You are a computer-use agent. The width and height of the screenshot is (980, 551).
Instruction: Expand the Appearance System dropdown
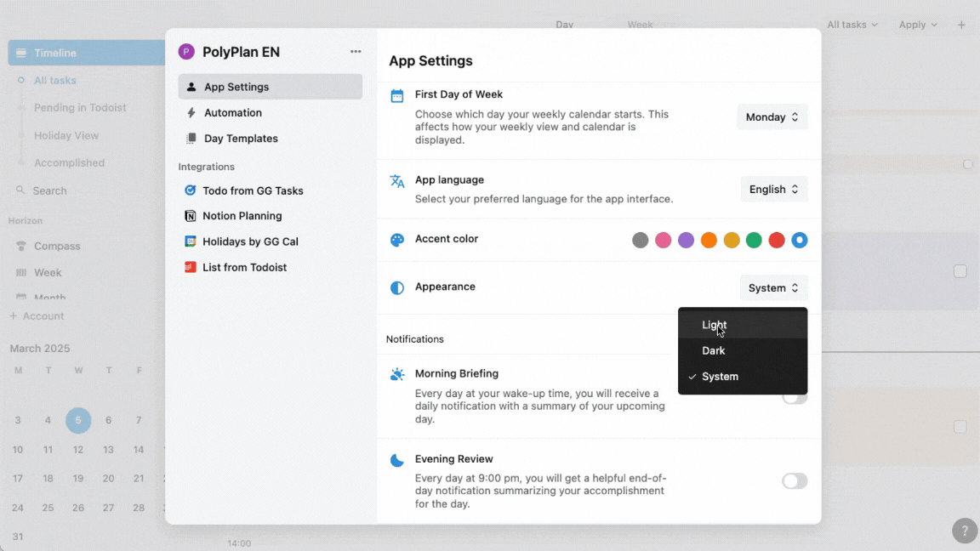point(772,288)
